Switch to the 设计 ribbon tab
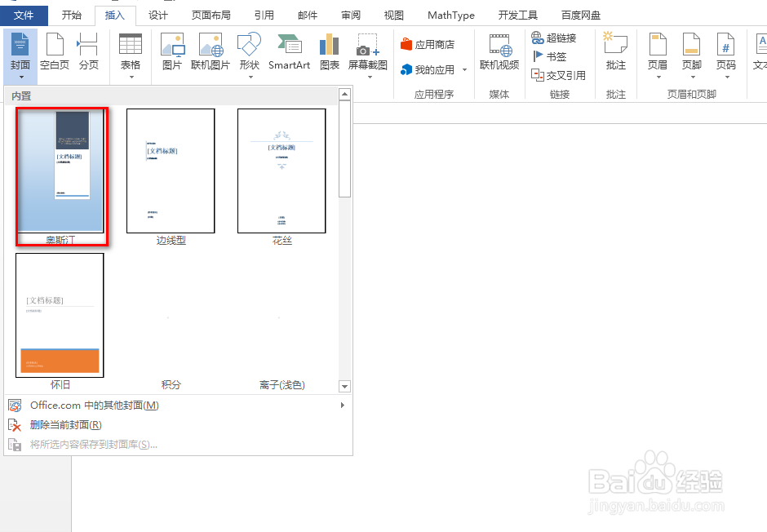Image resolution: width=767 pixels, height=532 pixels. pyautogui.click(x=158, y=14)
